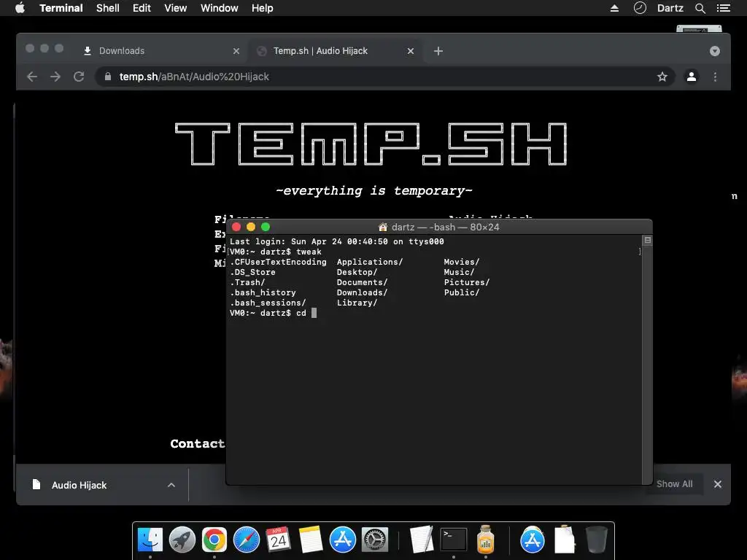Click the Dartz user name in menu bar
Image resolution: width=747 pixels, height=560 pixels.
670,8
